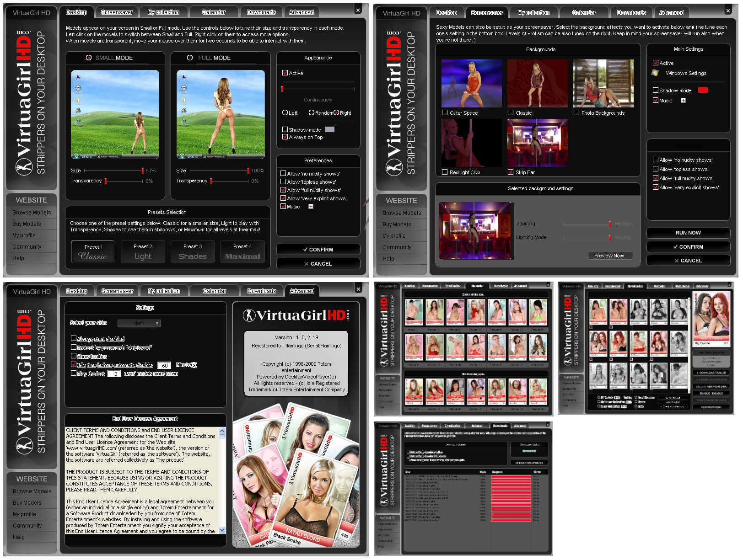743x560 pixels.
Task: Click gray Shadow mode swatch in Desktop window
Action: [329, 129]
